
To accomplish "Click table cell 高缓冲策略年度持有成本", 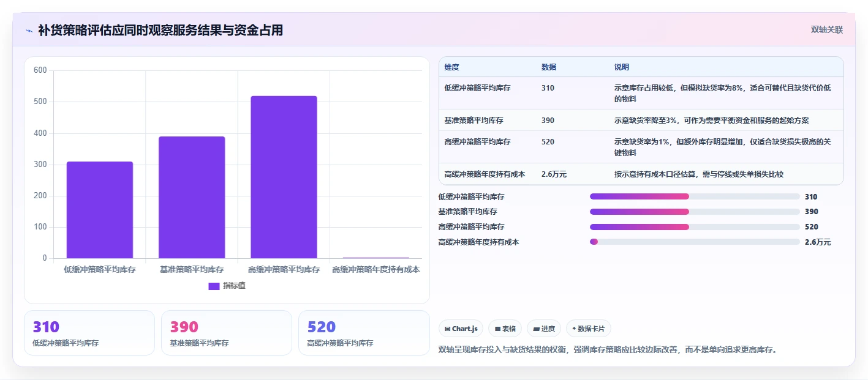I will point(485,174).
